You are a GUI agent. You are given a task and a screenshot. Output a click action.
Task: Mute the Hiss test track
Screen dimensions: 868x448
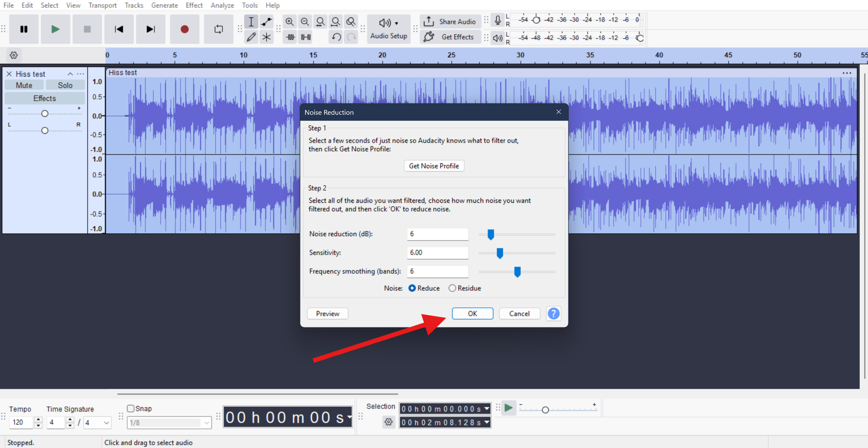(24, 85)
